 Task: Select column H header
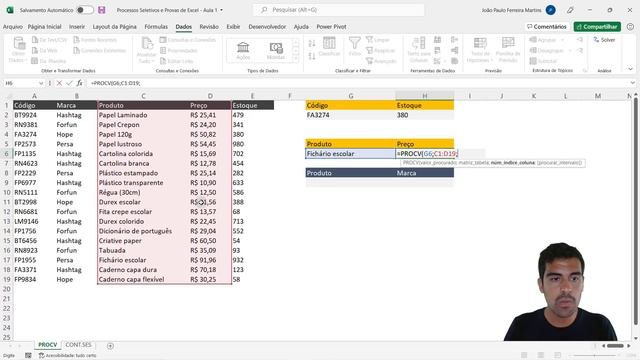tap(424, 96)
